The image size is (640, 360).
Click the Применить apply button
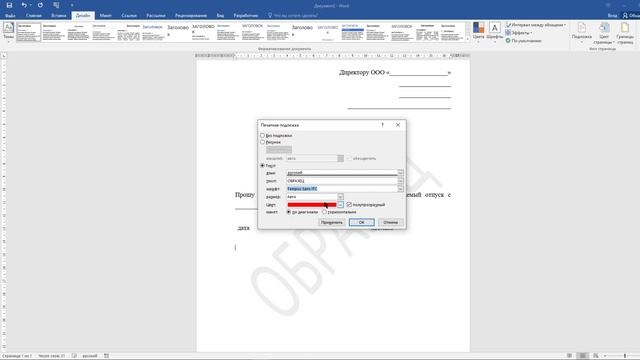pyautogui.click(x=332, y=222)
